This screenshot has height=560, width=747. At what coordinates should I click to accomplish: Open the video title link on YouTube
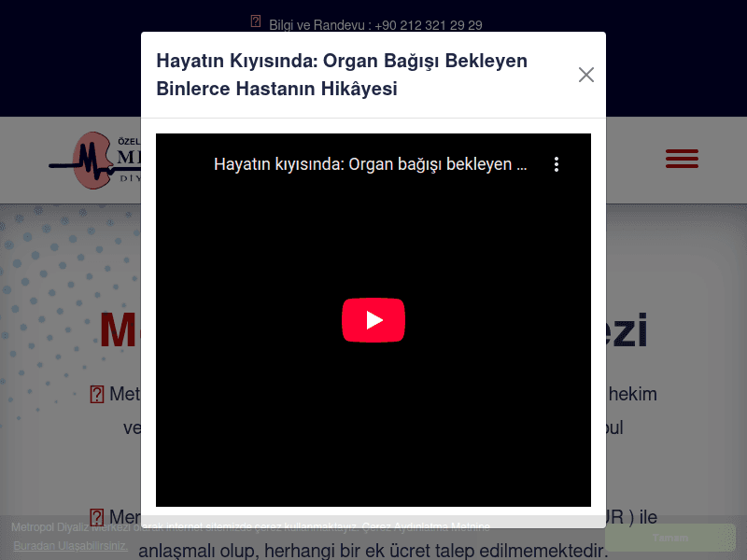point(371,163)
